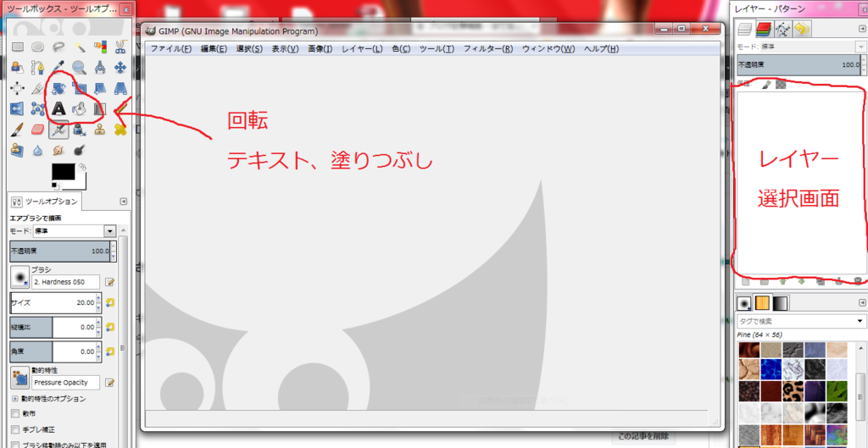Switch to the Channels tab in layers dock
868x448 pixels.
click(765, 28)
